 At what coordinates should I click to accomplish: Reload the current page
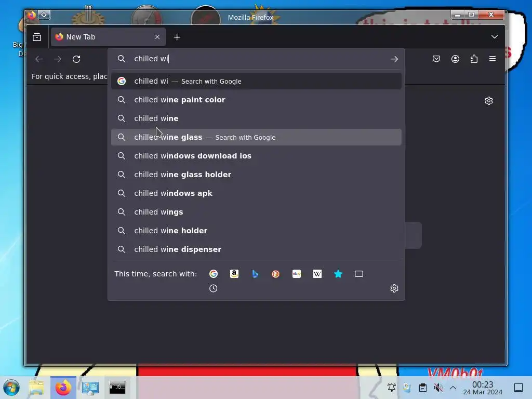coord(76,59)
